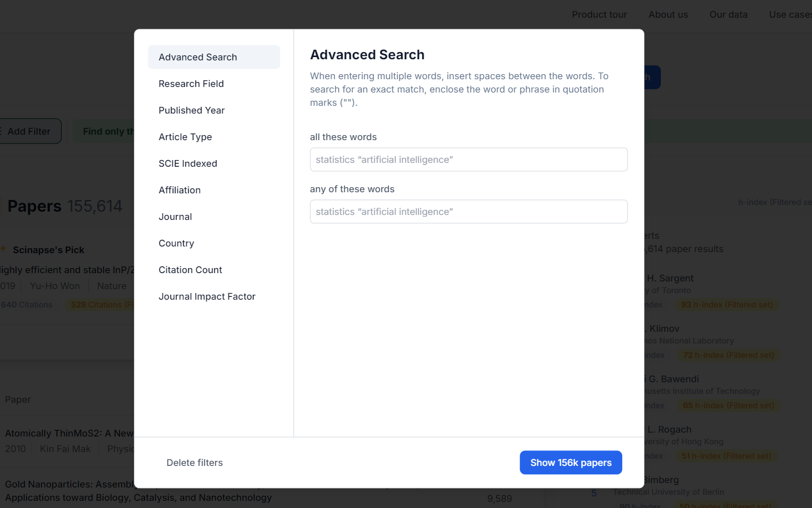Select the Published Year filter
Screen dimensions: 812x508
click(192, 110)
